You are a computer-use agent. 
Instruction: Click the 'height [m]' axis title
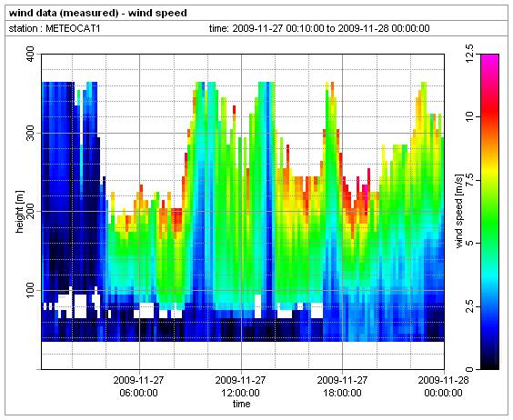pyautogui.click(x=20, y=212)
